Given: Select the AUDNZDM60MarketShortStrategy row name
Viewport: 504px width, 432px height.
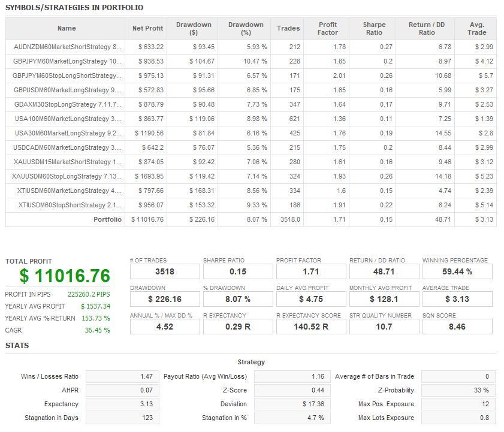Looking at the screenshot, I should click(68, 47).
